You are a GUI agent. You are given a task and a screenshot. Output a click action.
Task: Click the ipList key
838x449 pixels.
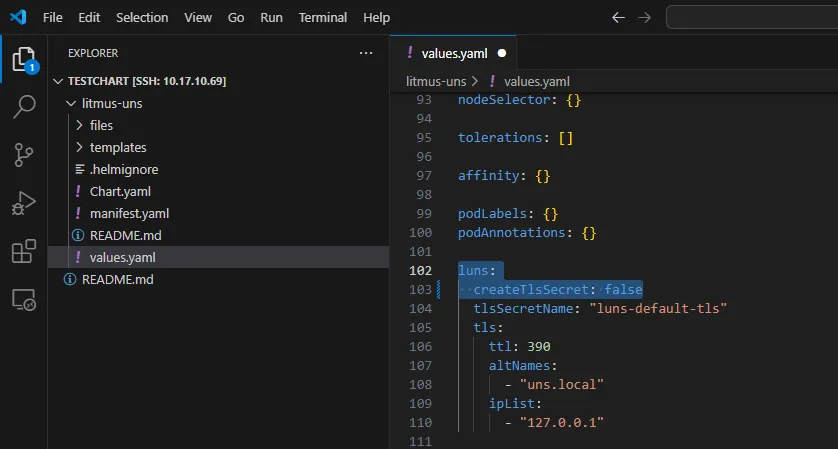(x=512, y=403)
